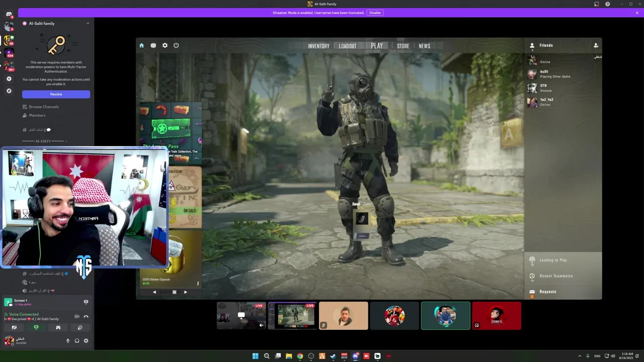Select the green-outlined participant tile
Image resolution: width=644 pixels, height=362 pixels.
[x=446, y=316]
